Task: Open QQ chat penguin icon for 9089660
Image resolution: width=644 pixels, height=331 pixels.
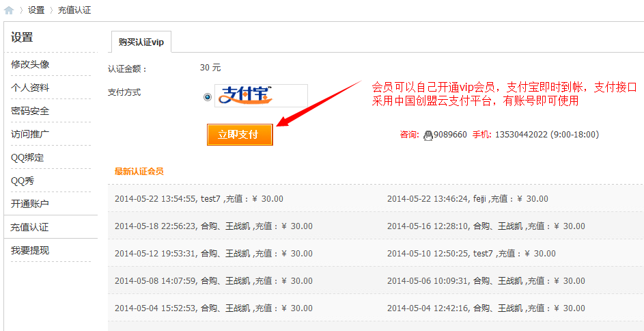Action: tap(428, 135)
